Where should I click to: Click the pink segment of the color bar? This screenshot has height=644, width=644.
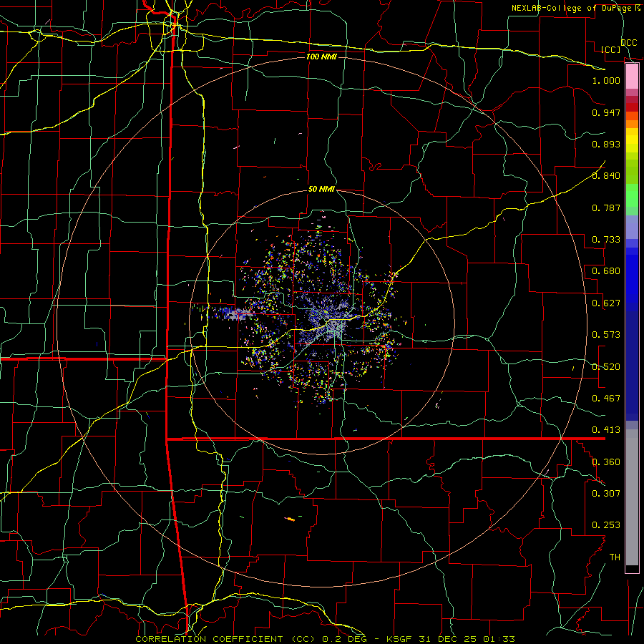point(632,77)
